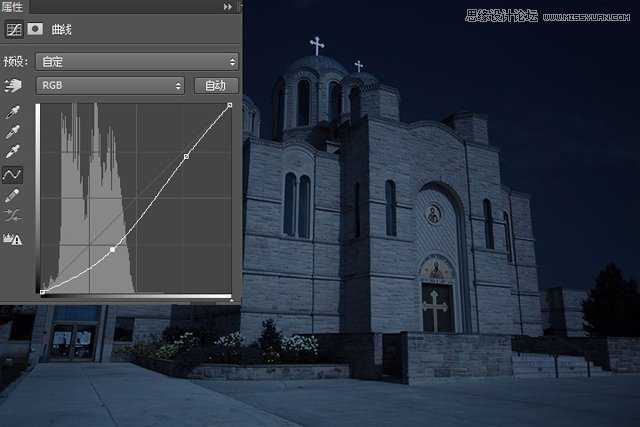Screen dimensions: 640x427
Task: Select the 属性 panel tab
Action: (x=13, y=7)
